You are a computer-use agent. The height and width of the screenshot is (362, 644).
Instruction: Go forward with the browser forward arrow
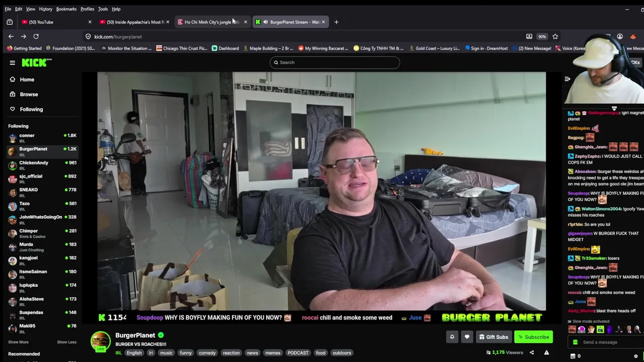point(24,36)
